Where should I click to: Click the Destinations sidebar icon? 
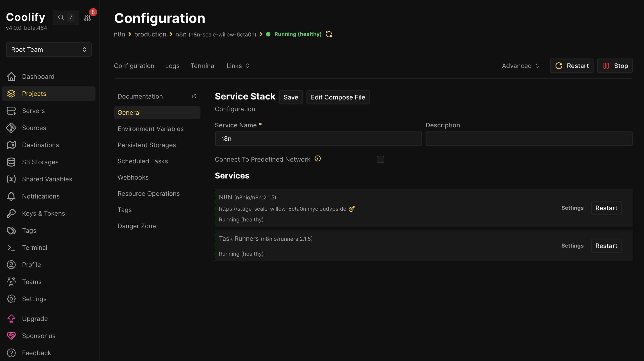11,145
